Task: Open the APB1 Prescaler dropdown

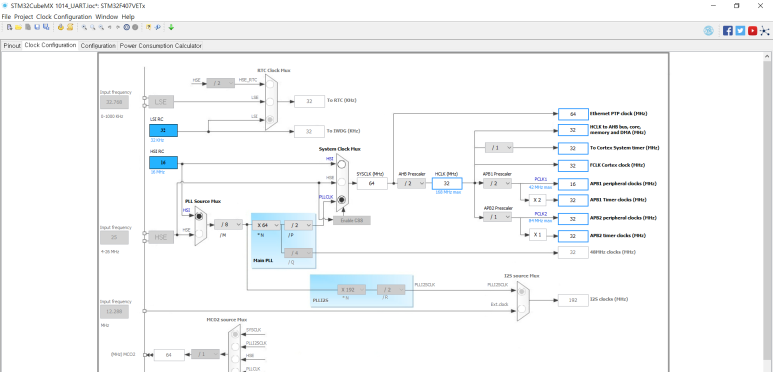Action: pyautogui.click(x=497, y=183)
